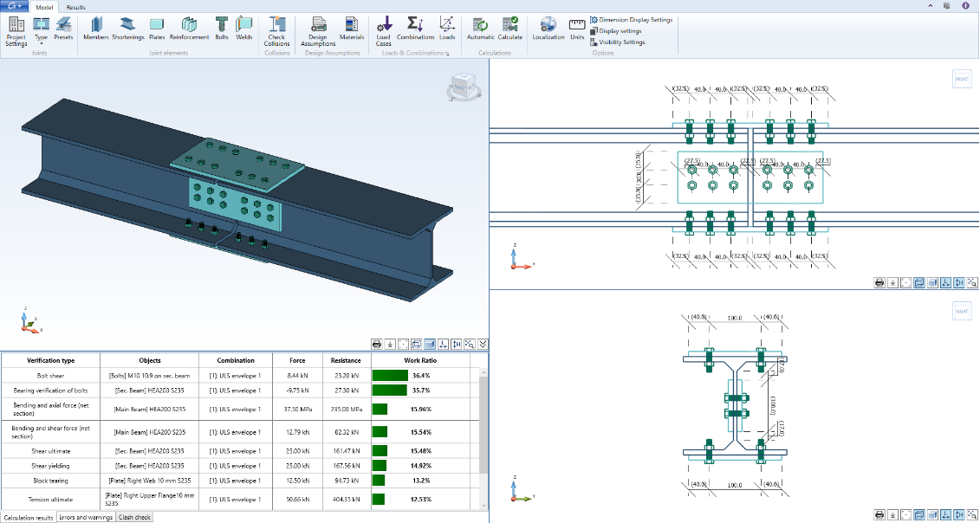This screenshot has width=980, height=523.
Task: Click the Members joint element icon
Action: [95, 26]
